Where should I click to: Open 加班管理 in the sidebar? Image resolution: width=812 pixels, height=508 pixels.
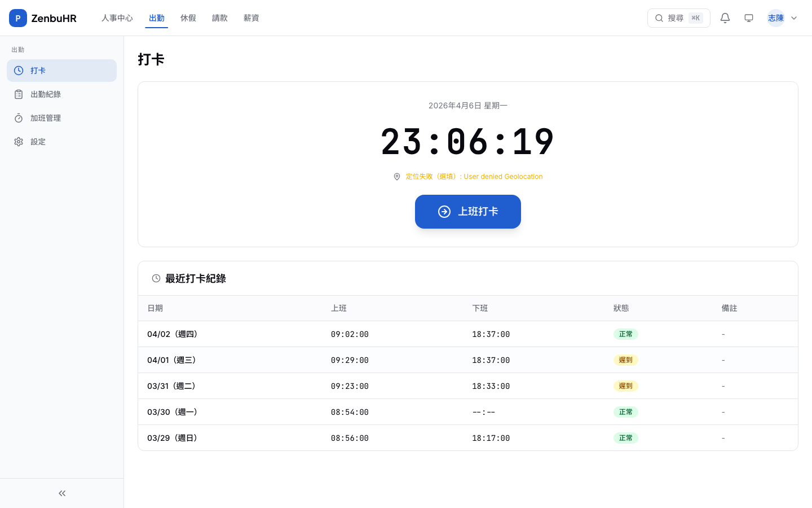pyautogui.click(x=61, y=118)
